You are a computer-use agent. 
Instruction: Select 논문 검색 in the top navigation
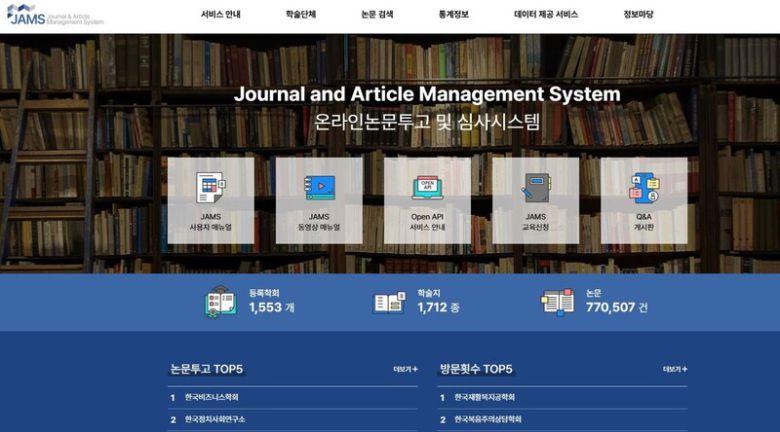377,15
